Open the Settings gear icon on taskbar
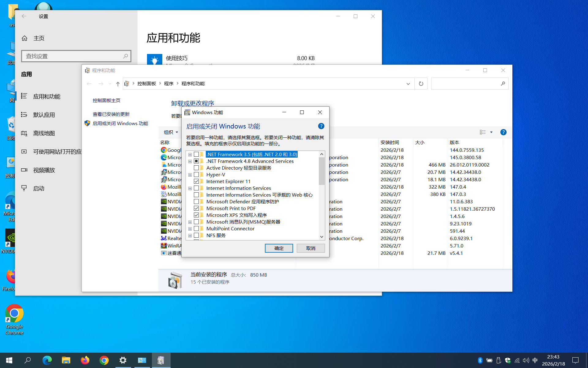Screen dimensions: 588x368 tap(123, 360)
